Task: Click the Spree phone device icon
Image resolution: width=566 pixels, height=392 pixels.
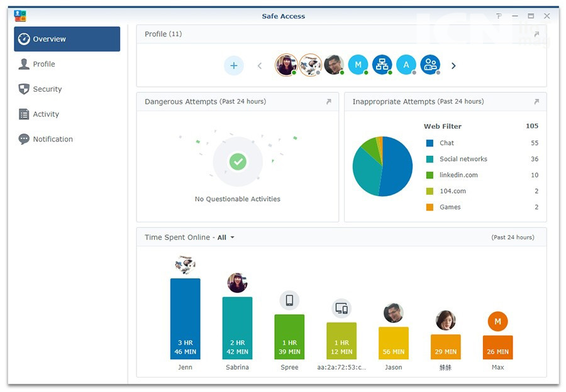Action: click(x=289, y=300)
